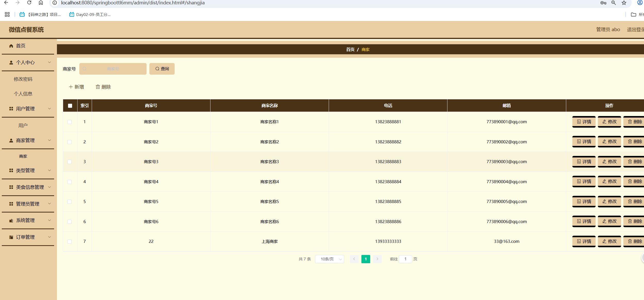Click the 电话 column header
Viewport: 644px width, 300px height.
(x=388, y=105)
